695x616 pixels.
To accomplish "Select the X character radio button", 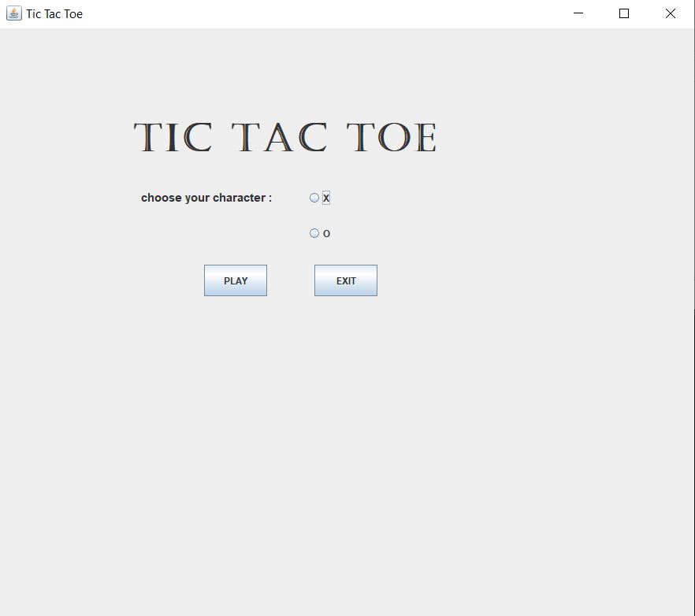I will [x=314, y=198].
